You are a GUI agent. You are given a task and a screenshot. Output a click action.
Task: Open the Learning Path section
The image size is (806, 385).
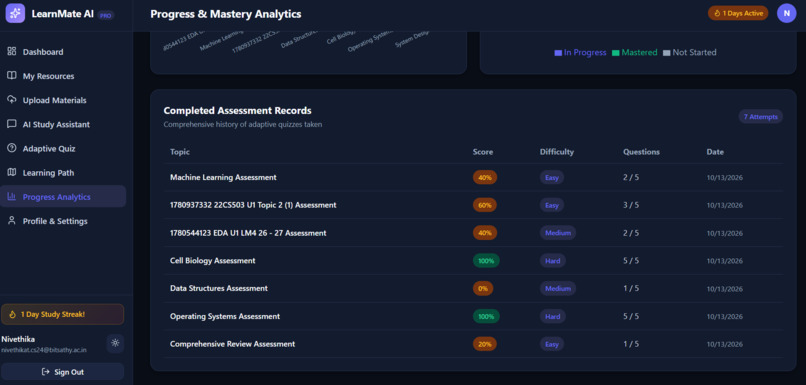63,173
